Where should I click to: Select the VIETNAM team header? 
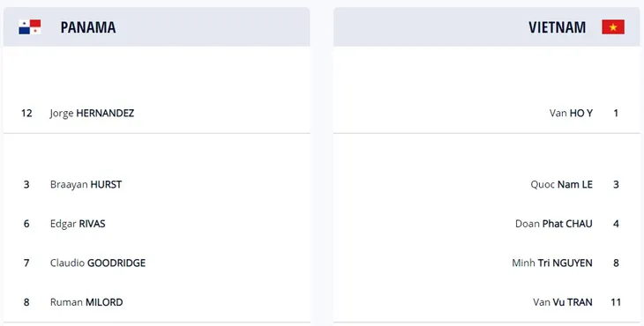coord(557,27)
